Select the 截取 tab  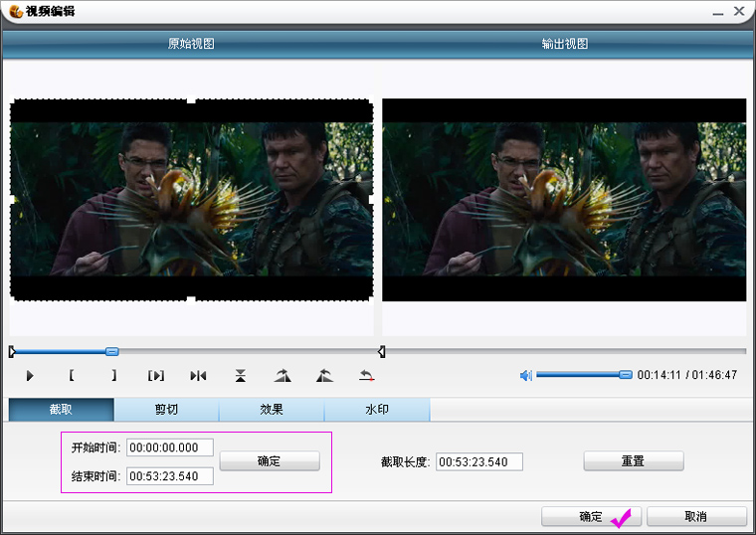click(x=62, y=410)
